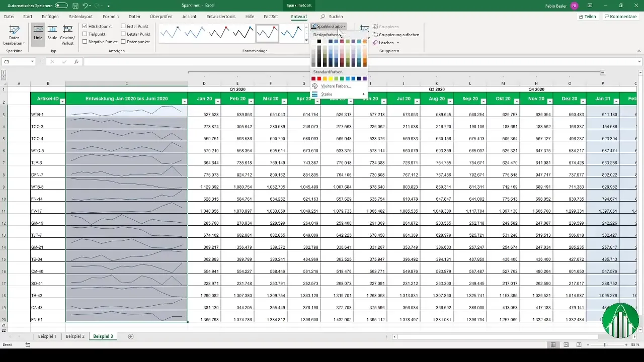Switch to Page Layout view icon
This screenshot has height=362, width=644.
(566, 345)
